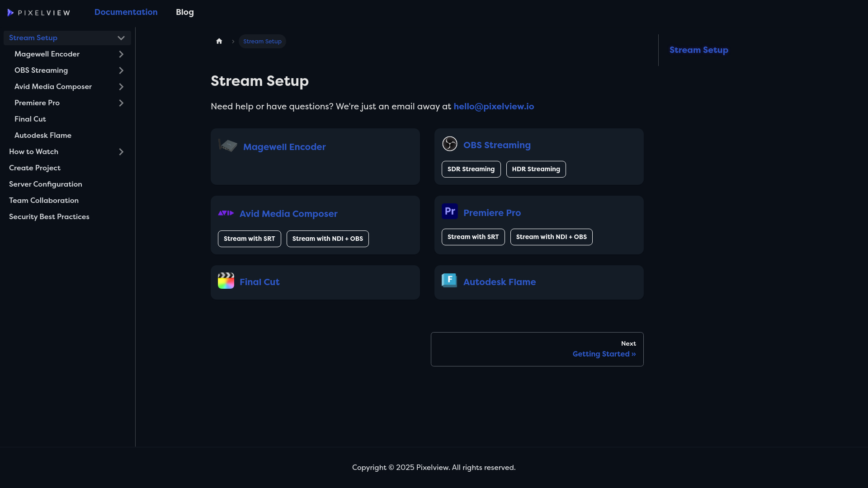This screenshot has width=868, height=488.
Task: Open the Final Cut card title
Action: (x=259, y=282)
